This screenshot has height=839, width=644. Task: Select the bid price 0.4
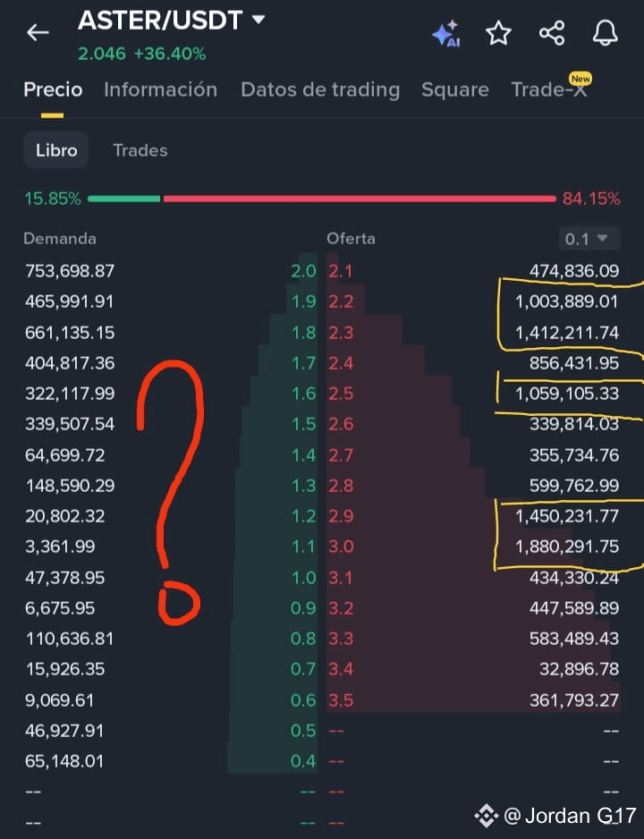coord(304,761)
